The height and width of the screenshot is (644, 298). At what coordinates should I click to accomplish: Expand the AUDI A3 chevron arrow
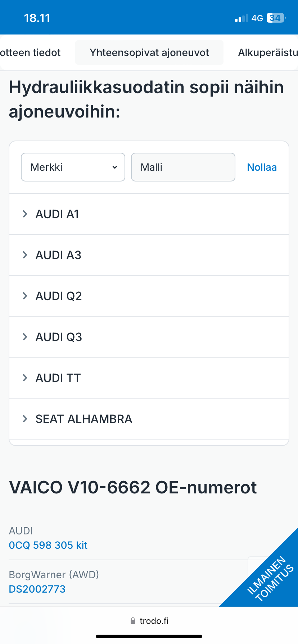pos(25,255)
